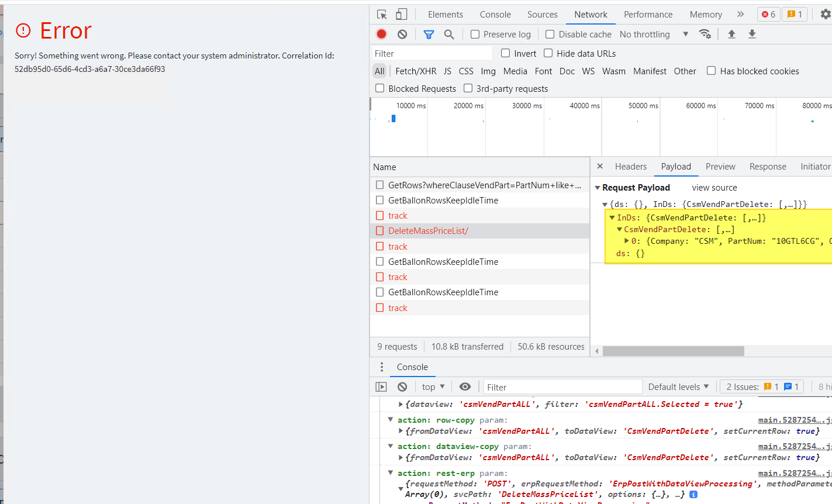The height and width of the screenshot is (504, 832).
Task: Clear the network log icon
Action: pyautogui.click(x=402, y=34)
